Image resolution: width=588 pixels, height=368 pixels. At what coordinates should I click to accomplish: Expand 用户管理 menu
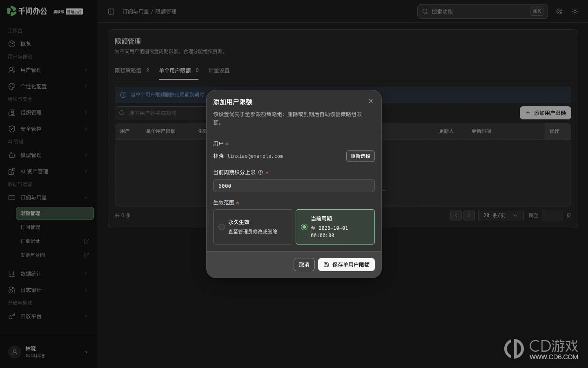[49, 70]
